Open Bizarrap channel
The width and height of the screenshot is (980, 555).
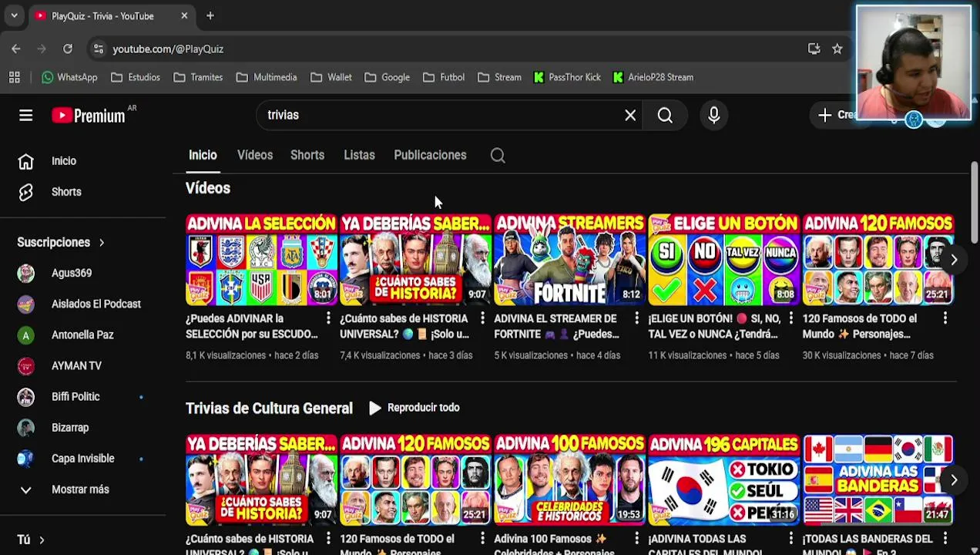(70, 427)
